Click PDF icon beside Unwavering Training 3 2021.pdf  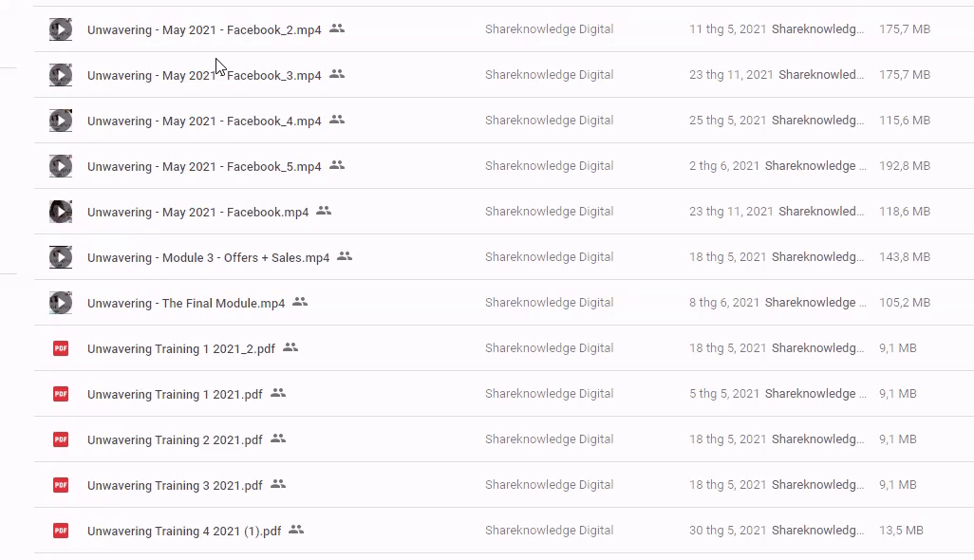coord(61,485)
